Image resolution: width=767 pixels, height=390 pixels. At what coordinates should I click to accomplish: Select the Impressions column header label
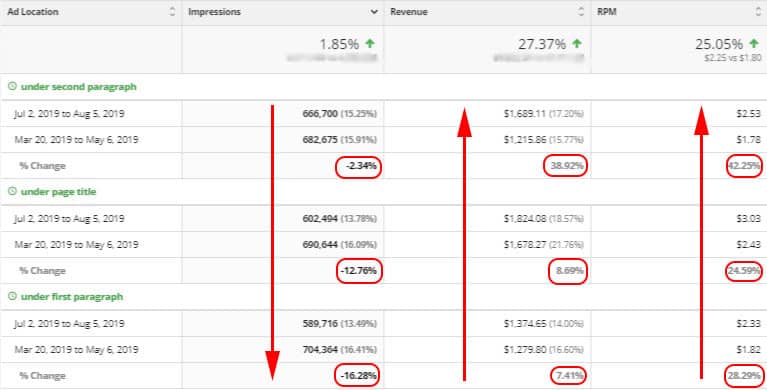214,12
